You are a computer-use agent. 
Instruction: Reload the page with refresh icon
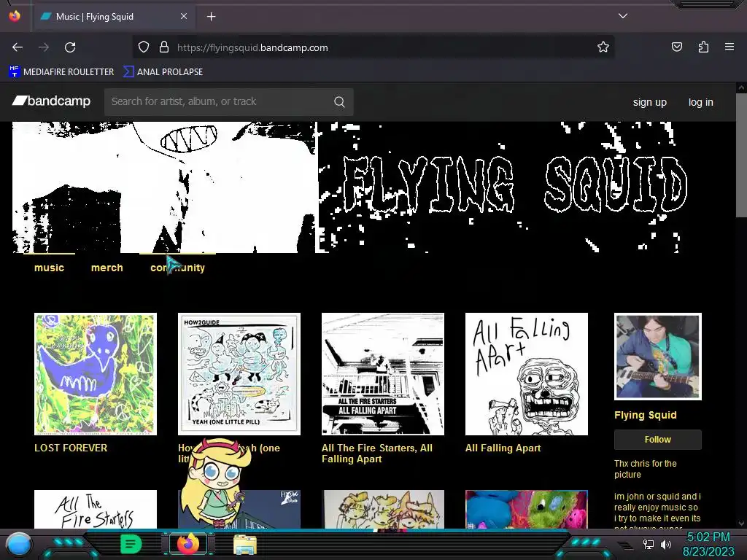[70, 47]
